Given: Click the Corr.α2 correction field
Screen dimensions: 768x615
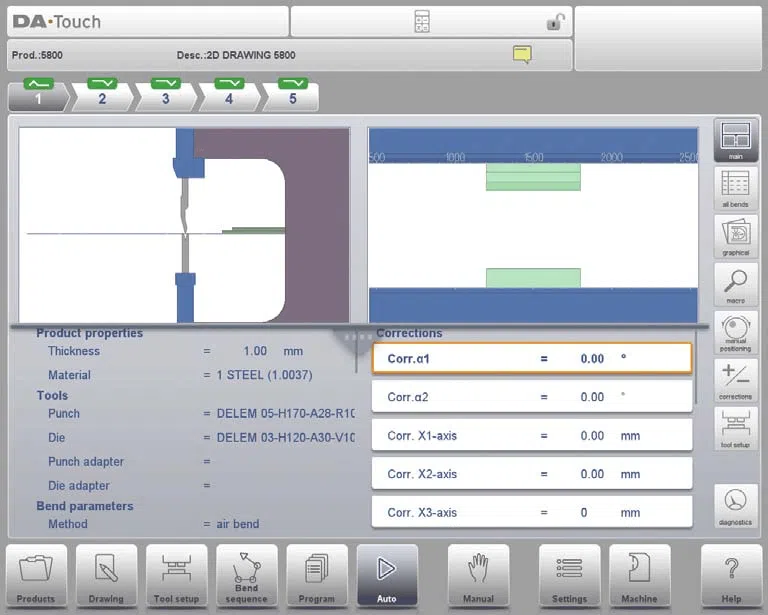Looking at the screenshot, I should pyautogui.click(x=532, y=397).
